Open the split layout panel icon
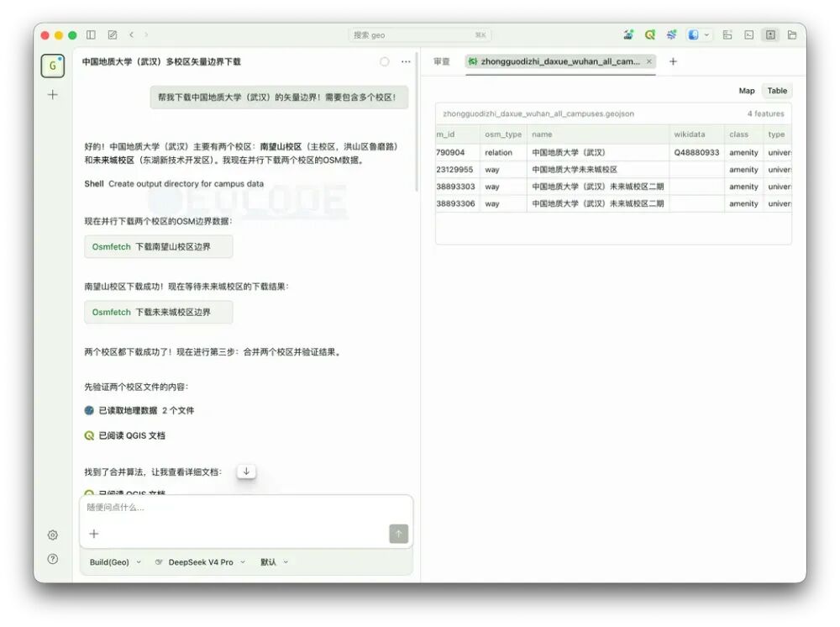The image size is (840, 627). (x=727, y=34)
